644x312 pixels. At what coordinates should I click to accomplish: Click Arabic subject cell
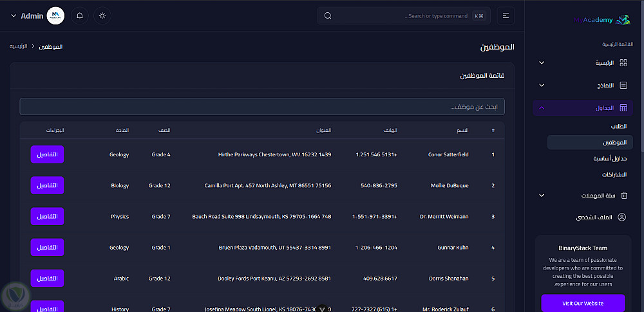(x=121, y=279)
